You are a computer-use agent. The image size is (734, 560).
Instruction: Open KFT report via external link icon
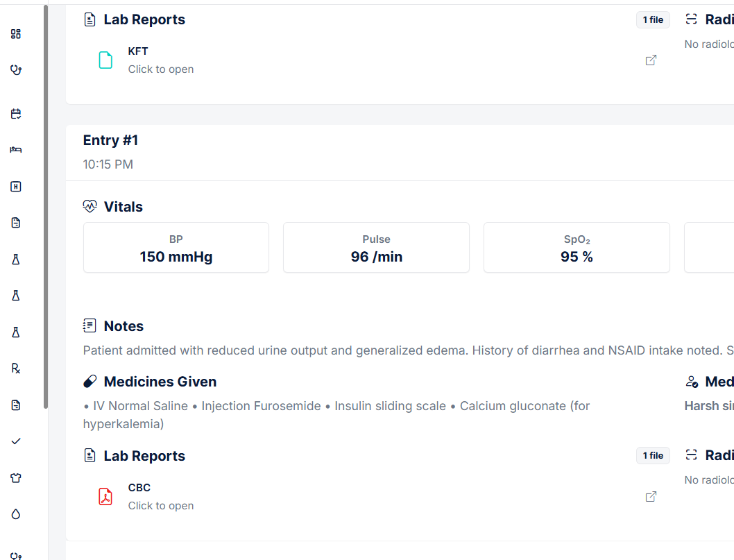[x=651, y=60]
